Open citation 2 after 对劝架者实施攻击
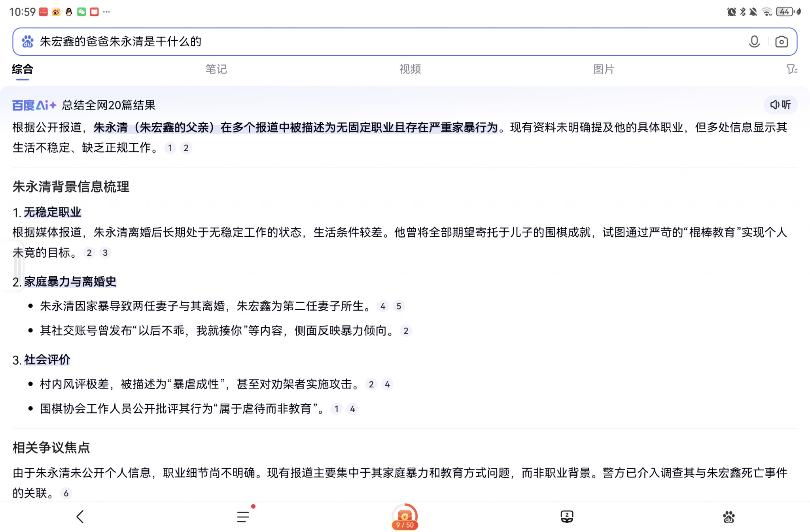810x532 pixels. [x=371, y=384]
